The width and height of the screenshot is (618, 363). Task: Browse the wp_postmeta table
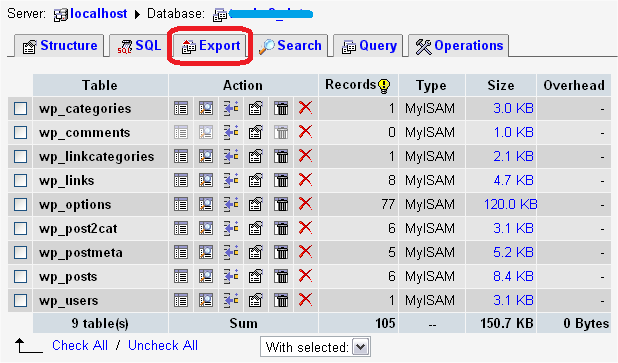(181, 252)
